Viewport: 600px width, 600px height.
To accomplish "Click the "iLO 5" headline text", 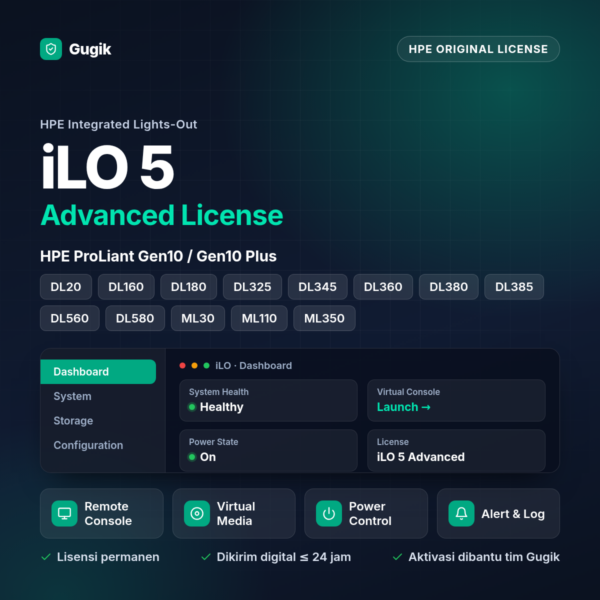I will [108, 167].
